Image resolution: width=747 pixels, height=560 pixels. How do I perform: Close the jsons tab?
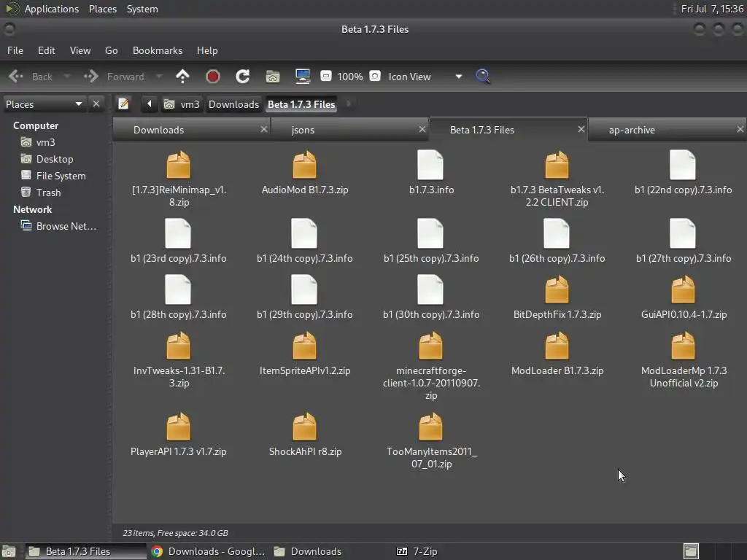[x=422, y=129]
